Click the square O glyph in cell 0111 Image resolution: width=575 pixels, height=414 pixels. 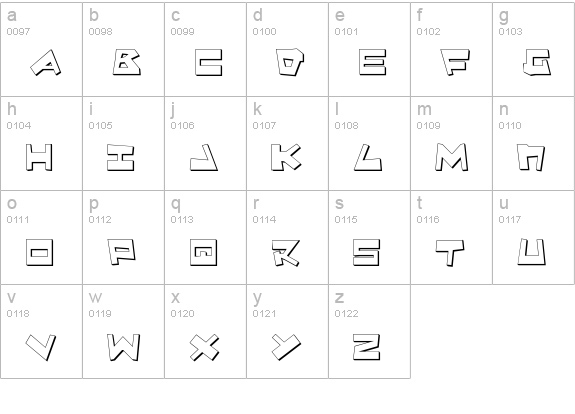pyautogui.click(x=40, y=252)
